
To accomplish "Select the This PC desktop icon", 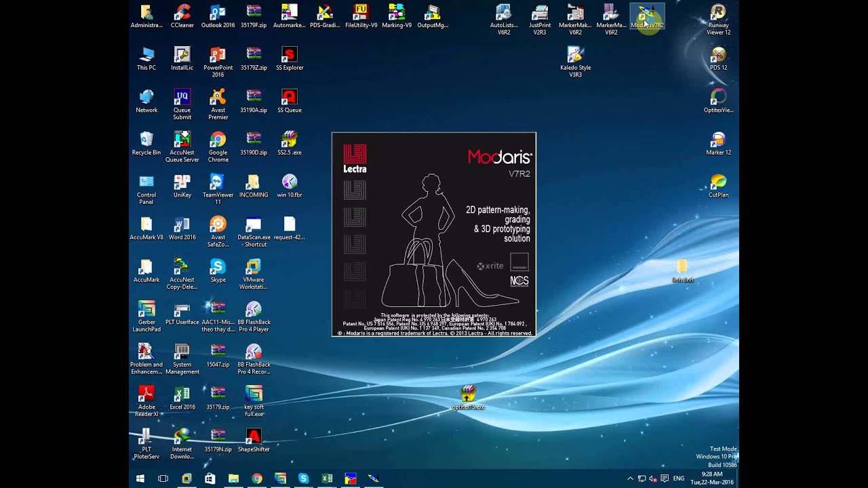I will pyautogui.click(x=146, y=59).
